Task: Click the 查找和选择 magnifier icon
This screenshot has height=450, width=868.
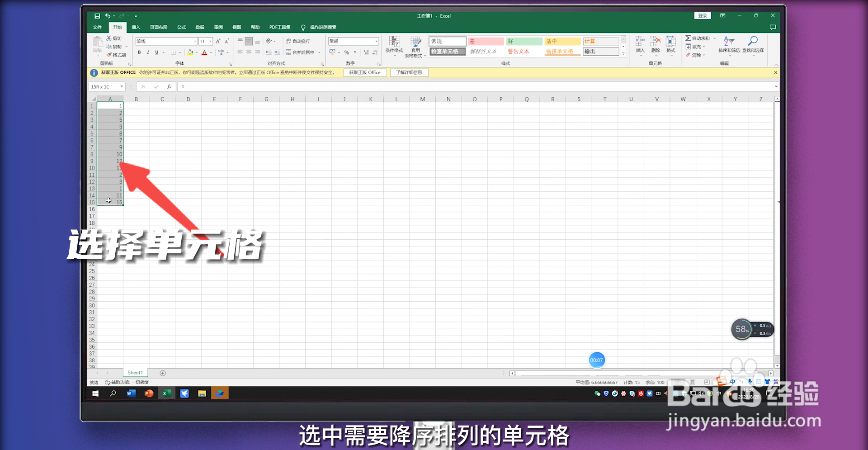Action: 753,40
